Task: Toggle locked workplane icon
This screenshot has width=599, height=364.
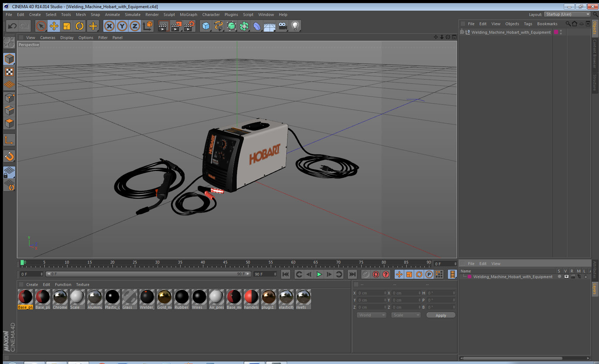Action: pos(9,172)
